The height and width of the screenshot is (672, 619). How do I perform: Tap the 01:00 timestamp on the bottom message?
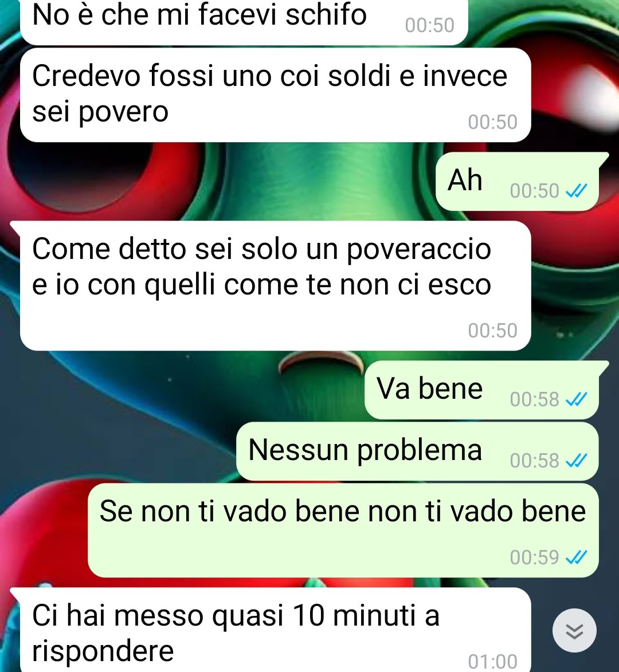tap(492, 662)
